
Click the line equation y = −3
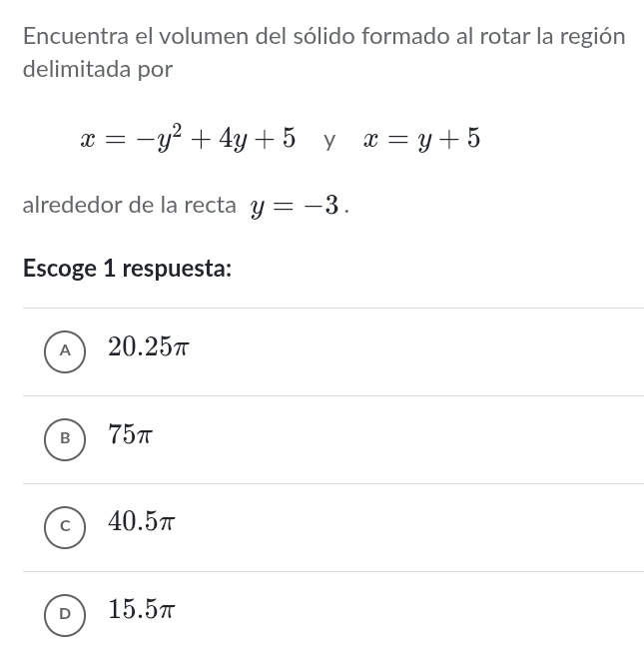pos(297,207)
